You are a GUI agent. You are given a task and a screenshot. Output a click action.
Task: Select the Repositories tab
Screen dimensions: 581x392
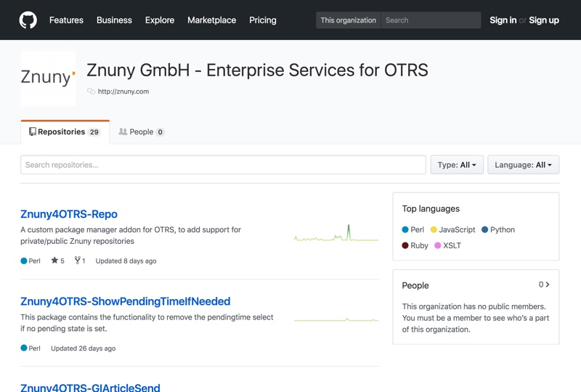tap(65, 132)
